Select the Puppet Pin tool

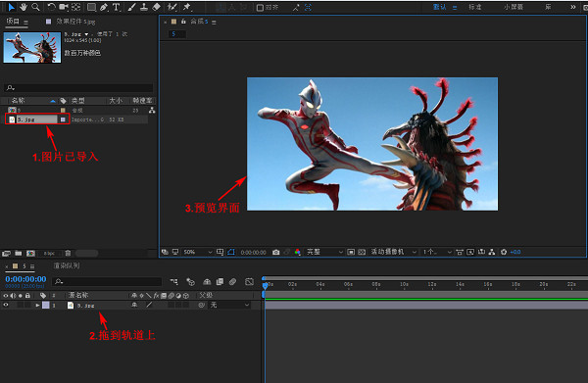[x=187, y=7]
